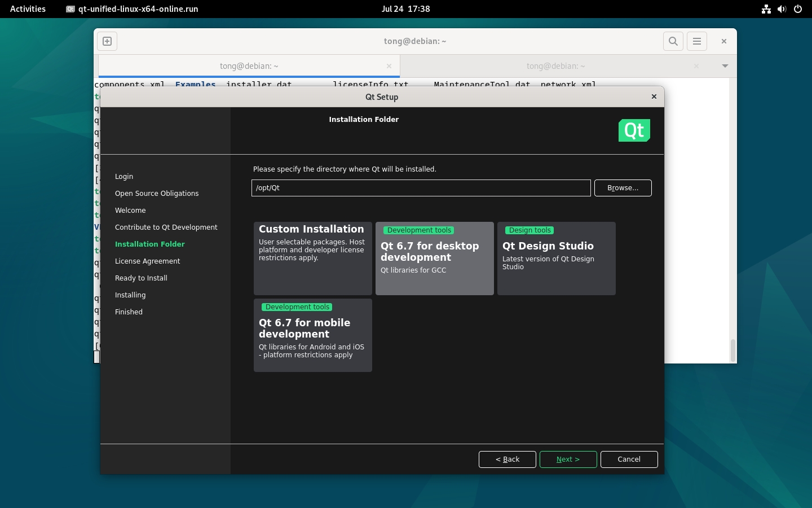The height and width of the screenshot is (508, 812).
Task: Close the terminal window
Action: [724, 41]
